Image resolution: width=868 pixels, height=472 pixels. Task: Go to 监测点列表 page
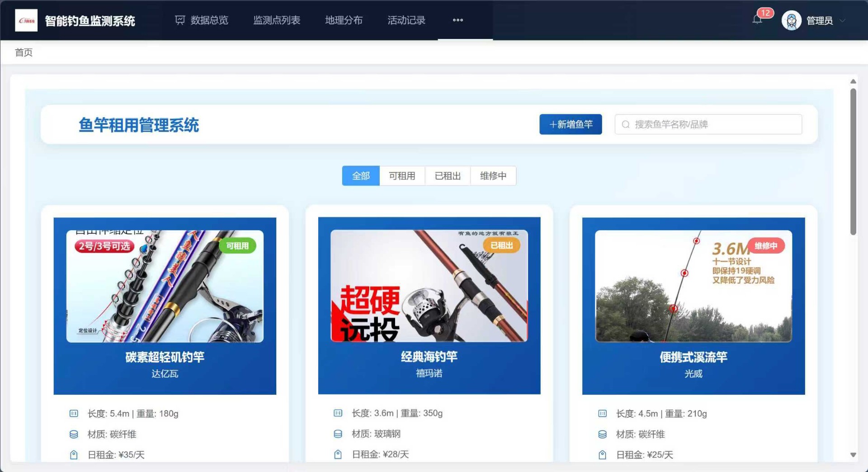[x=277, y=20]
